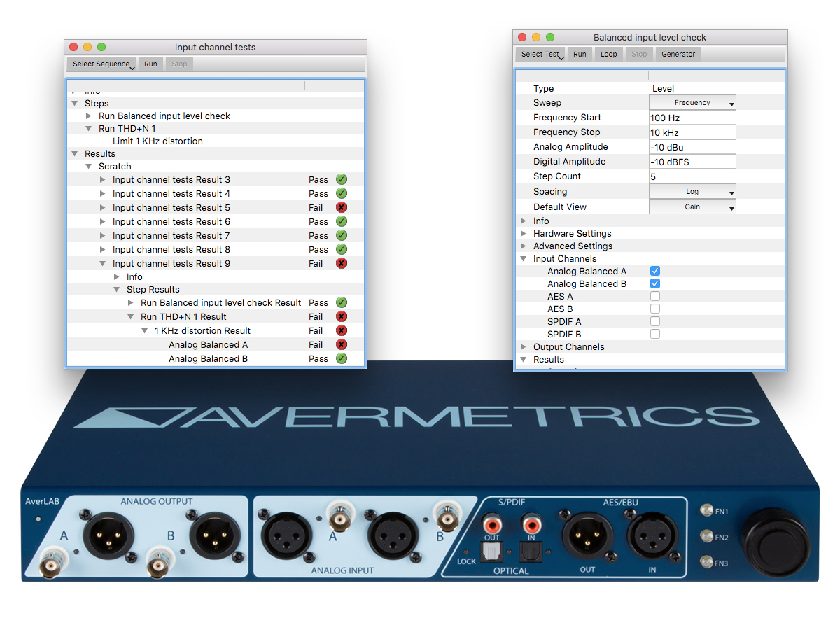Viewport: 840px width, 630px height.
Task: Uncheck the Analog Balanced A input channel
Action: pos(655,271)
